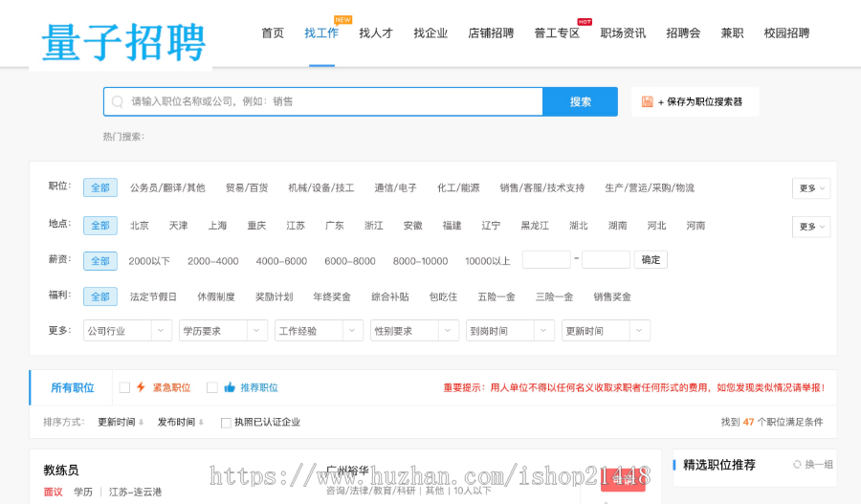Enable the 执照已认证企业 checkbox
This screenshot has width=861, height=504.
pos(226,422)
